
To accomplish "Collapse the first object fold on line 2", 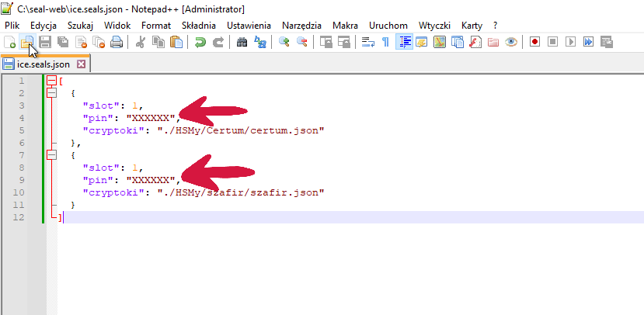I will point(51,93).
